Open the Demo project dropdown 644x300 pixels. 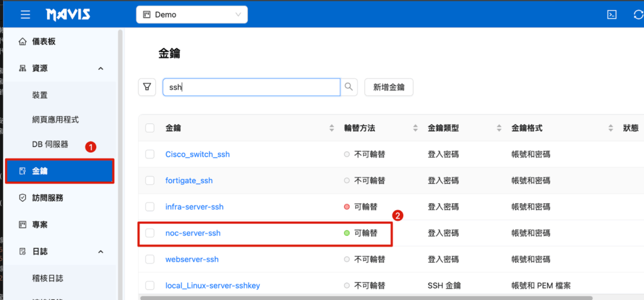tap(192, 14)
